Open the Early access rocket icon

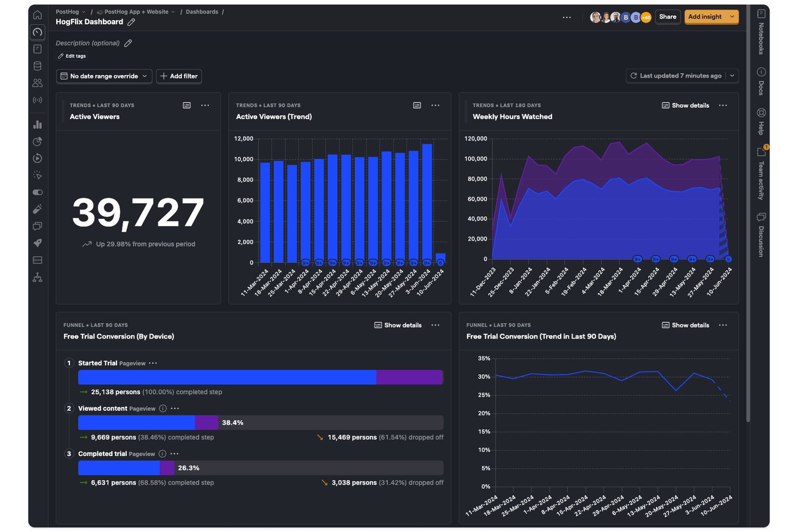(37, 243)
